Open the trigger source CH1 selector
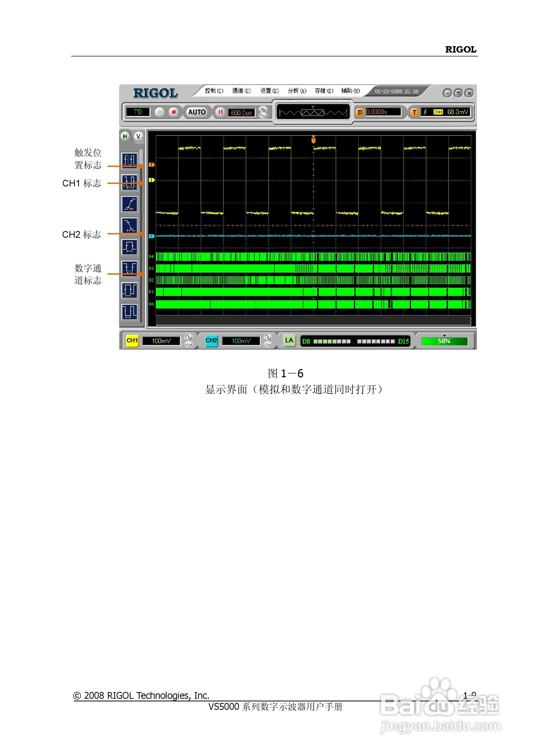The width and height of the screenshot is (534, 756). pyautogui.click(x=438, y=112)
